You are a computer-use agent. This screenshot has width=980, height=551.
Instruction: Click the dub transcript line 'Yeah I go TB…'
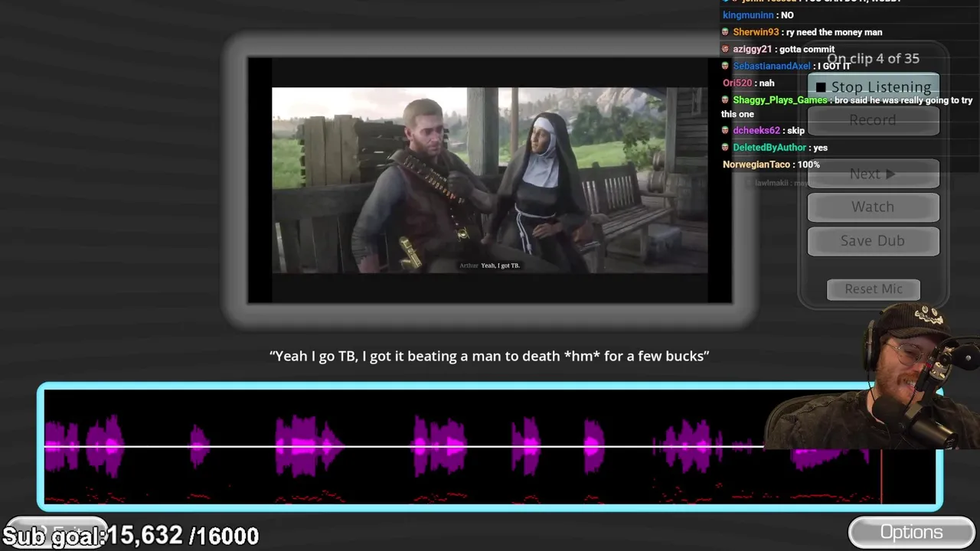click(x=489, y=356)
